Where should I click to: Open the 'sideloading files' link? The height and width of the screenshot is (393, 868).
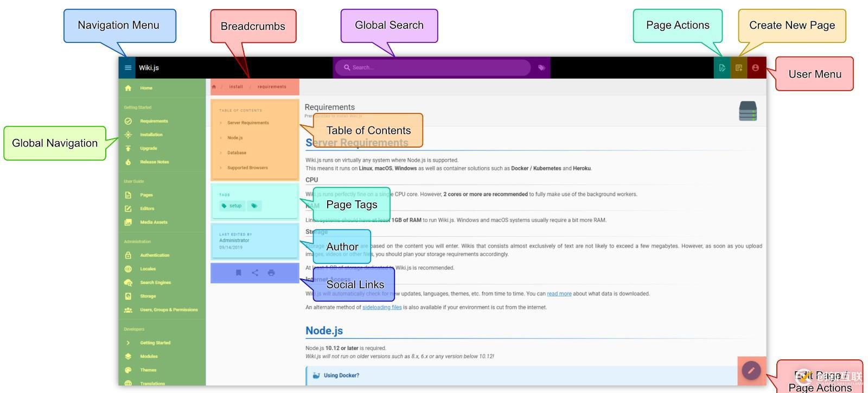(x=382, y=307)
